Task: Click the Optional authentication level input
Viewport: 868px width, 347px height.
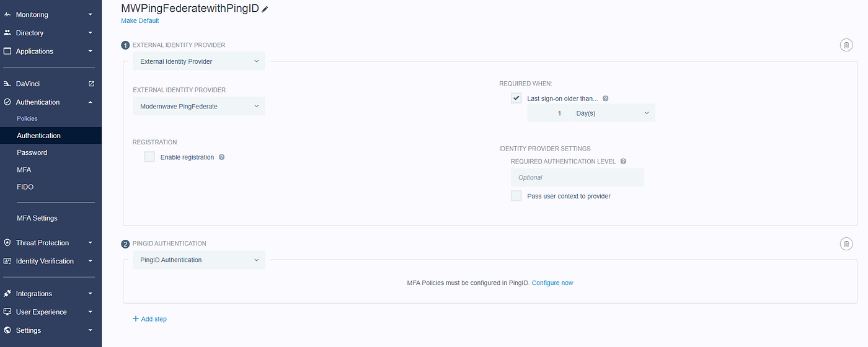Action: (577, 177)
